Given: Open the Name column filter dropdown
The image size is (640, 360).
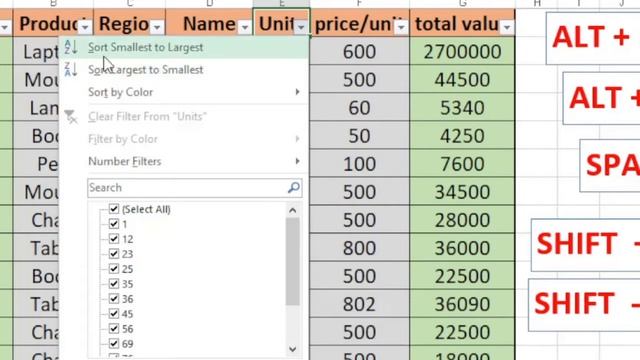Looking at the screenshot, I should (244, 27).
